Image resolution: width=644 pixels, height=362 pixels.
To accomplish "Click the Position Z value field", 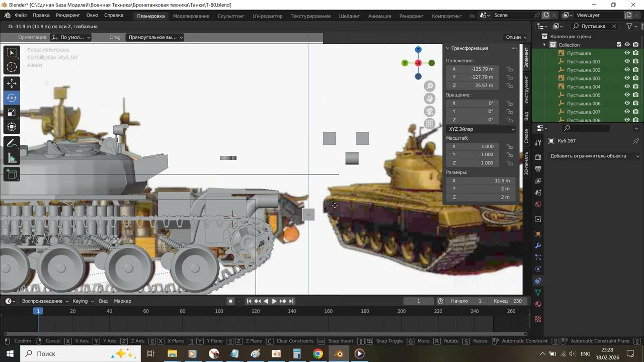I will coord(473,85).
